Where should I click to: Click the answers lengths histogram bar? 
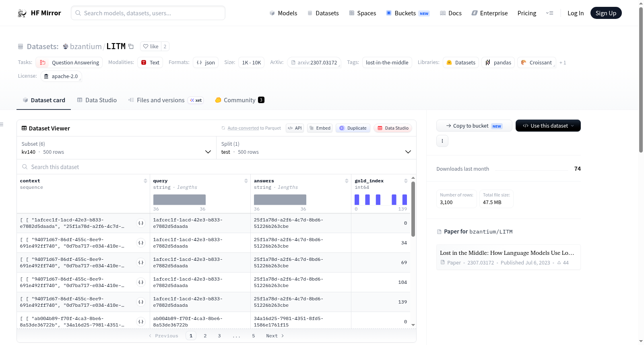280,200
